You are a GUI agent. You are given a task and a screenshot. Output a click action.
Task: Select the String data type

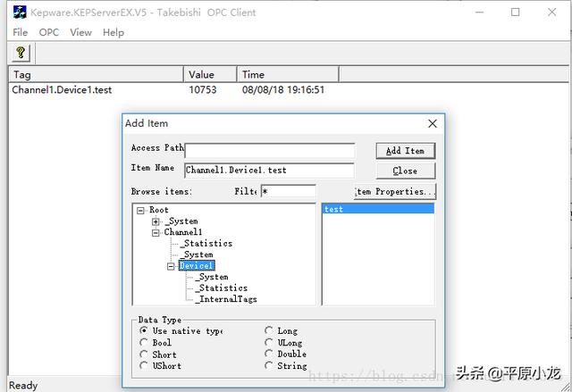pyautogui.click(x=269, y=365)
